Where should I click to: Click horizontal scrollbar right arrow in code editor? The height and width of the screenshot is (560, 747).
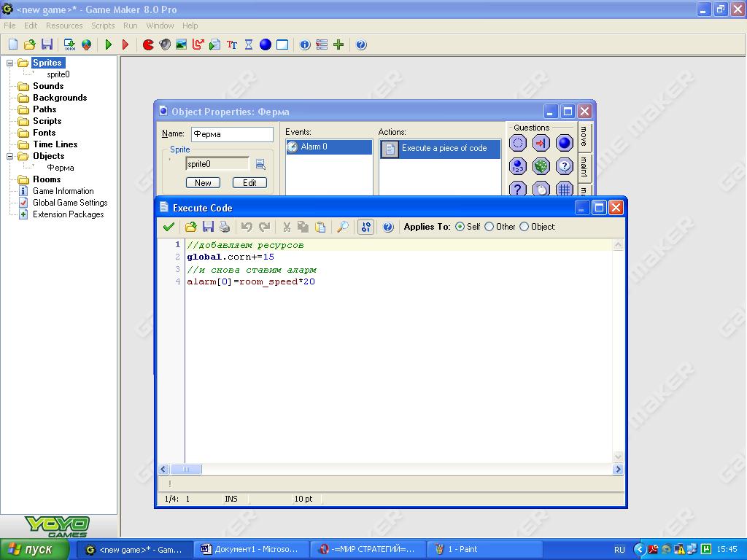(x=618, y=470)
